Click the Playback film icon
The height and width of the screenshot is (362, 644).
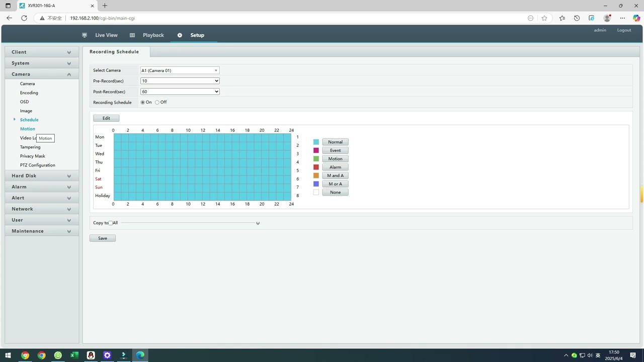click(x=132, y=35)
